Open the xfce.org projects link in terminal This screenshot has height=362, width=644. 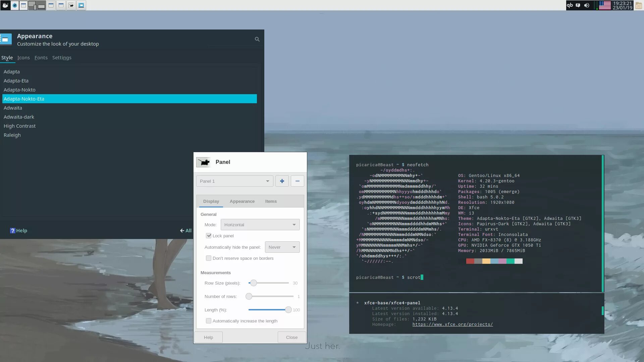pyautogui.click(x=452, y=324)
